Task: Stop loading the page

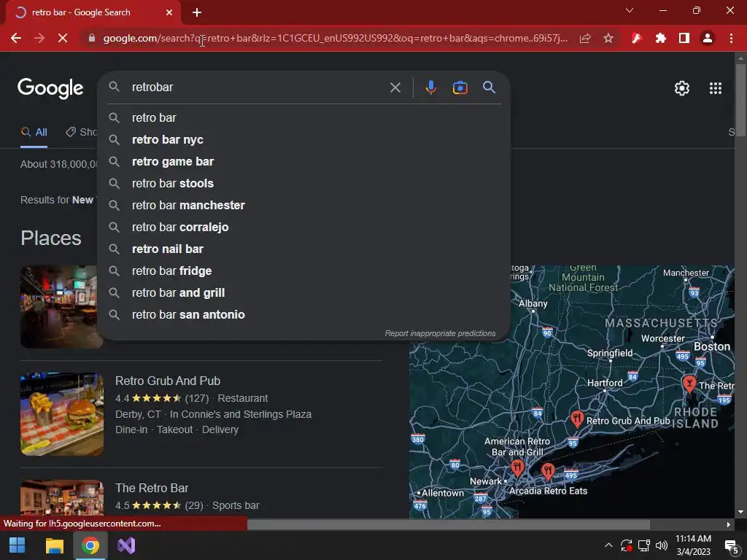Action: pyautogui.click(x=63, y=38)
